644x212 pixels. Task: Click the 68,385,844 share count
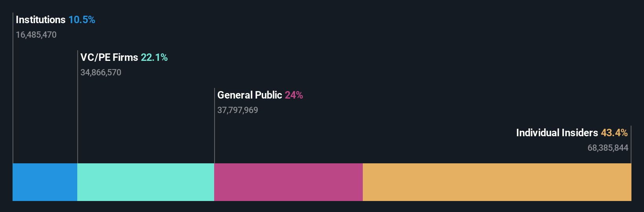coord(608,148)
